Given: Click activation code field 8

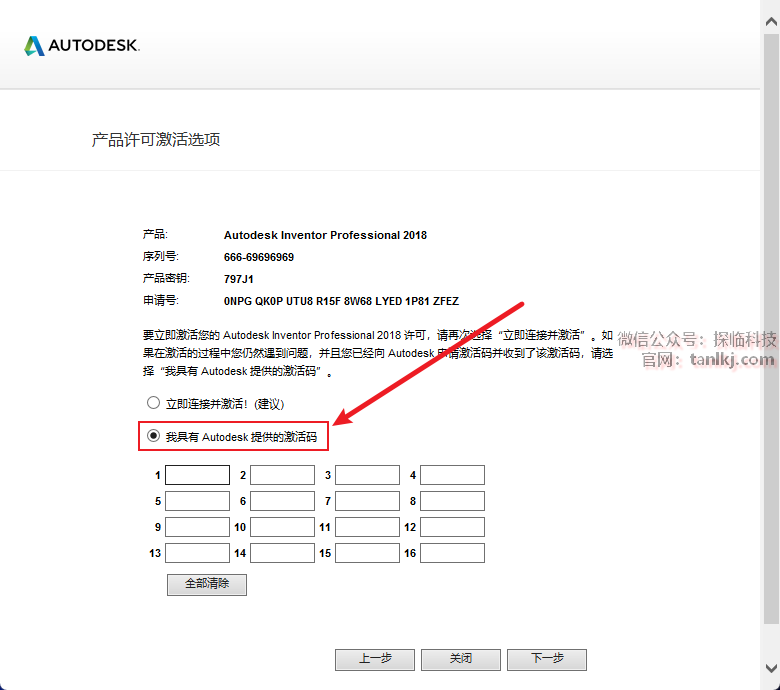Looking at the screenshot, I should pyautogui.click(x=453, y=501).
